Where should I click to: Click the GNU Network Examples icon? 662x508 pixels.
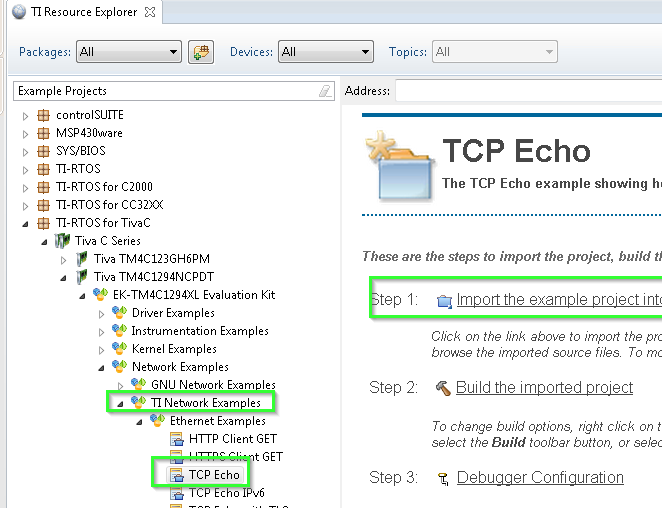[x=138, y=384]
